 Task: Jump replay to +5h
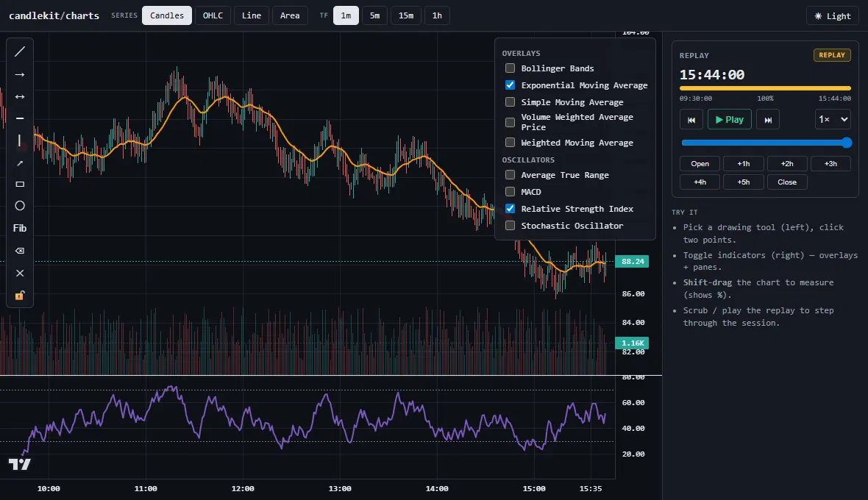(744, 182)
